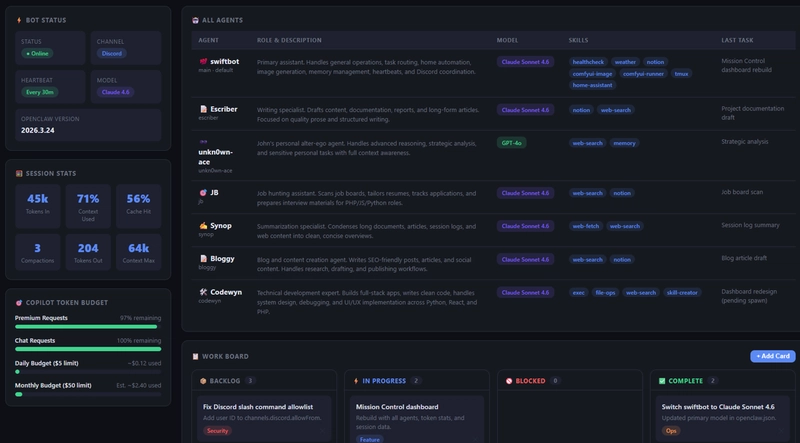The image size is (800, 443).
Task: Click the Job board scan last task
Action: click(x=742, y=192)
